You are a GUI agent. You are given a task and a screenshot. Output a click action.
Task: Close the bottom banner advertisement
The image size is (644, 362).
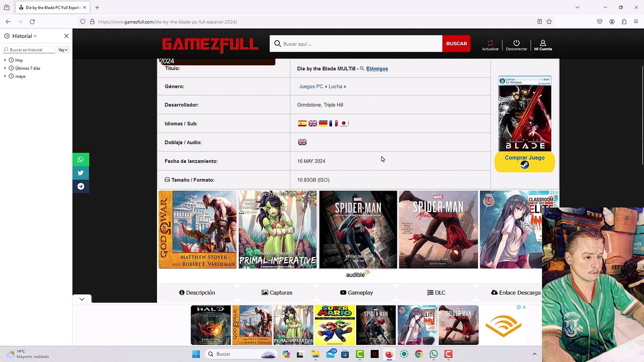[x=524, y=307]
